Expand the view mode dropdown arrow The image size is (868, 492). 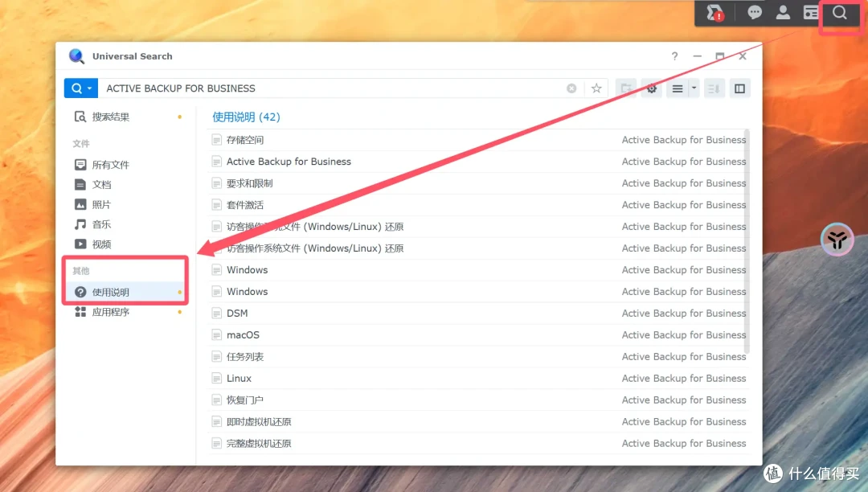coord(694,88)
